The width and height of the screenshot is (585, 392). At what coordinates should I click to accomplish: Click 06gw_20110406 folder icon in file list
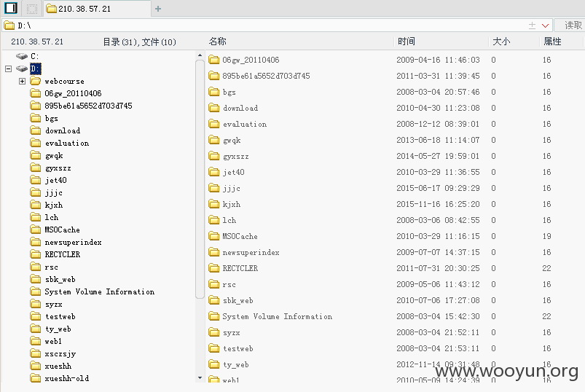[213, 60]
